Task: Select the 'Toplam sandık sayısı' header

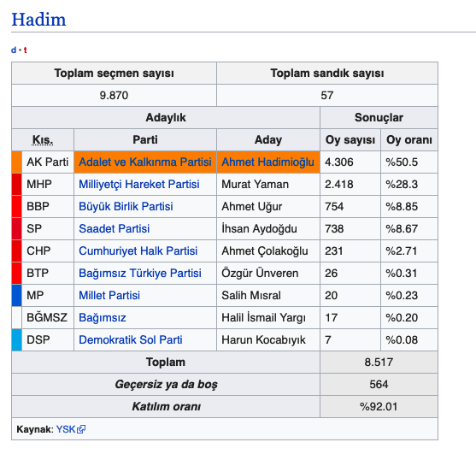Action: click(x=327, y=74)
